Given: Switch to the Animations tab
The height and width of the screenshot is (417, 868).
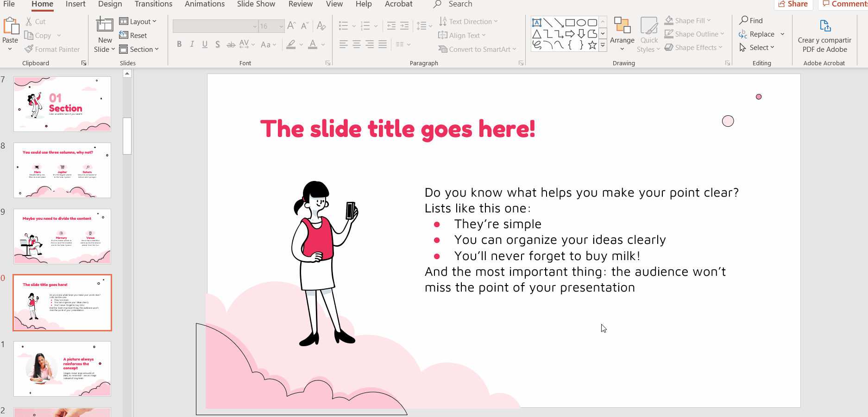Looking at the screenshot, I should [204, 4].
